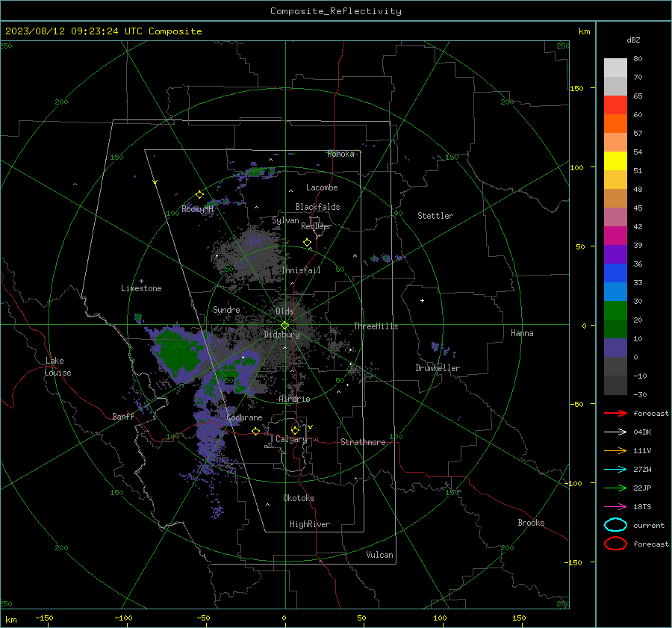Click the orange 111V arrow legend icon
The height and width of the screenshot is (628, 672).
click(x=615, y=450)
